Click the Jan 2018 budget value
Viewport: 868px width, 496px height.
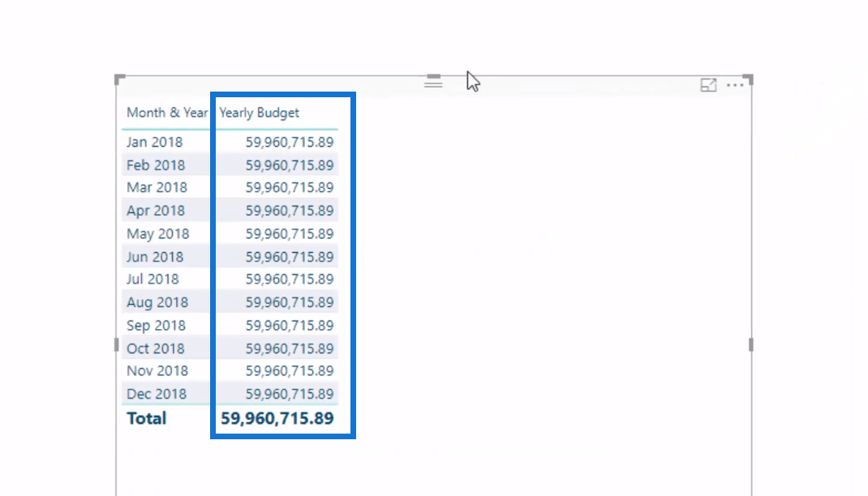[x=290, y=142]
